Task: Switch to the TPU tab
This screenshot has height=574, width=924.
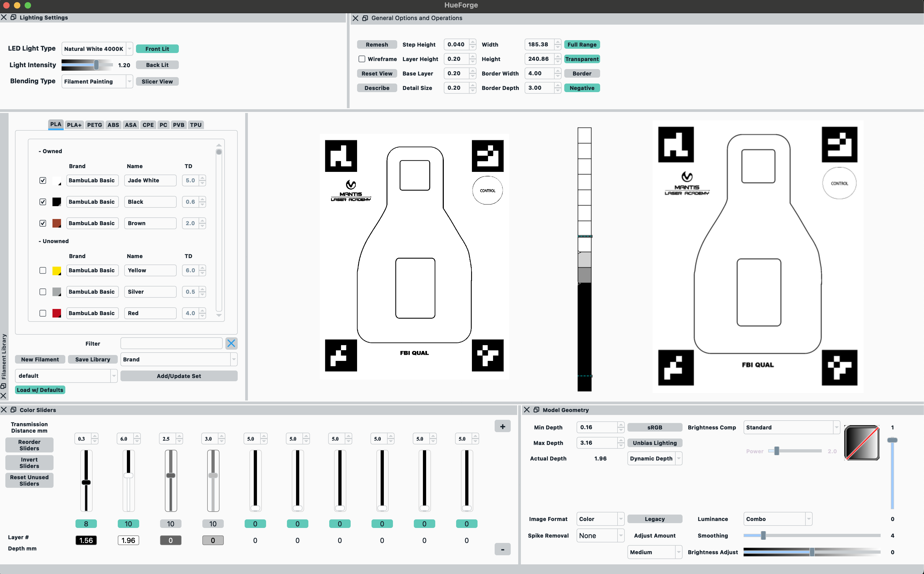Action: click(x=196, y=125)
